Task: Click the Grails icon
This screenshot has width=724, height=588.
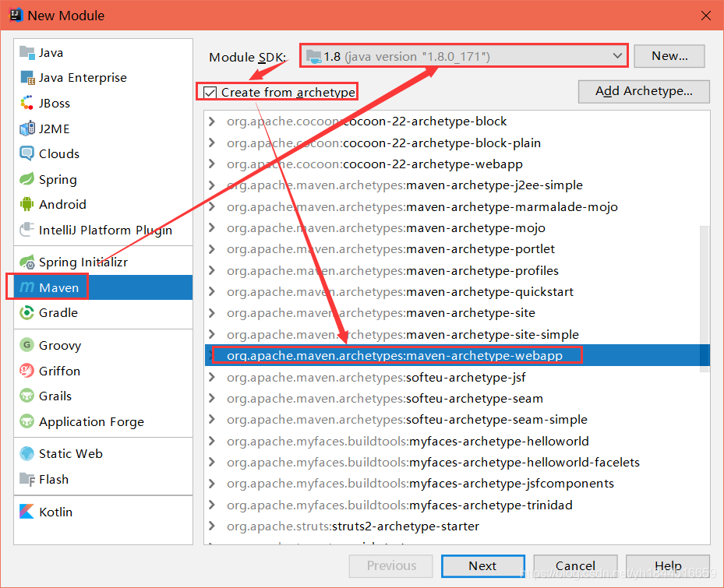Action: click(27, 396)
